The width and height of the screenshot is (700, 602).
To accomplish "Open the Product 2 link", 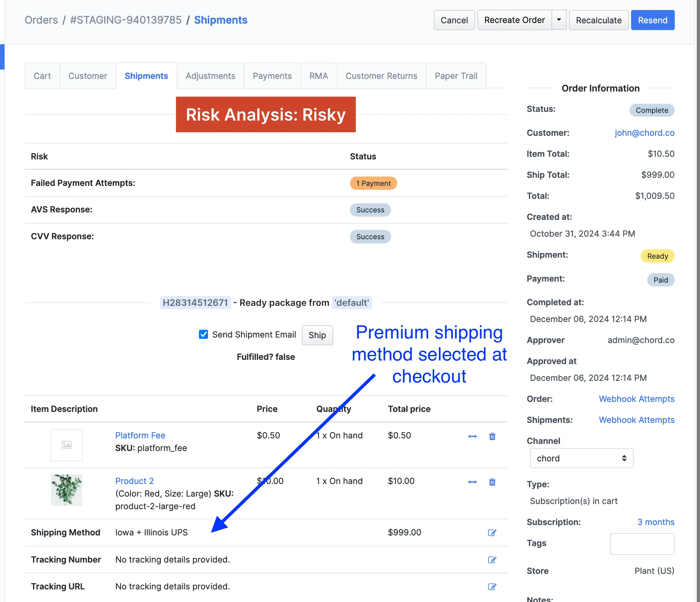I will [135, 481].
